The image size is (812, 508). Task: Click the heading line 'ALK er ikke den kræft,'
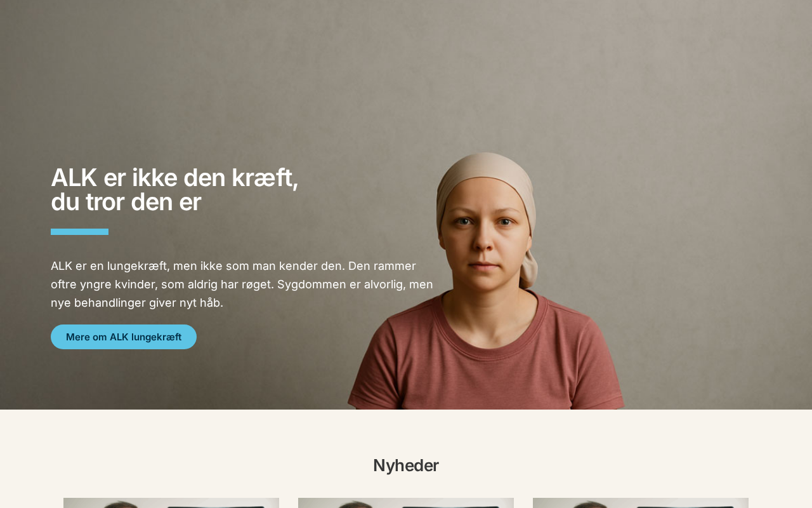[x=174, y=178]
